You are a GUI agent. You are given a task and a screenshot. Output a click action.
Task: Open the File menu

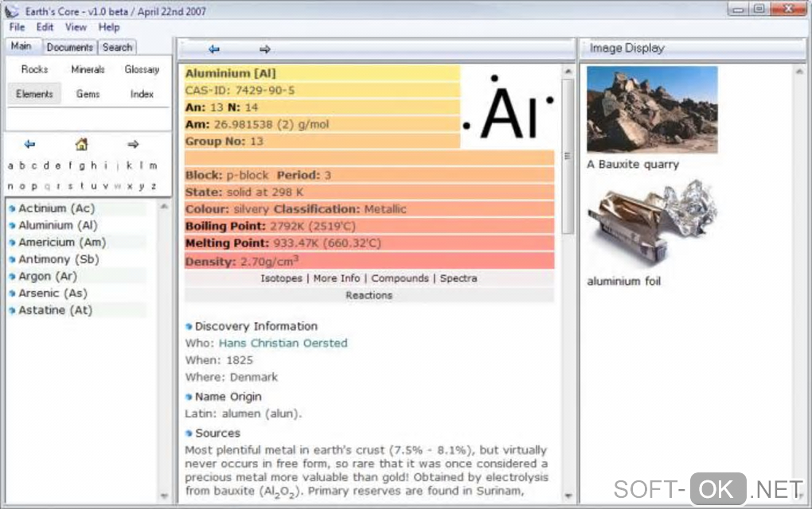[17, 27]
